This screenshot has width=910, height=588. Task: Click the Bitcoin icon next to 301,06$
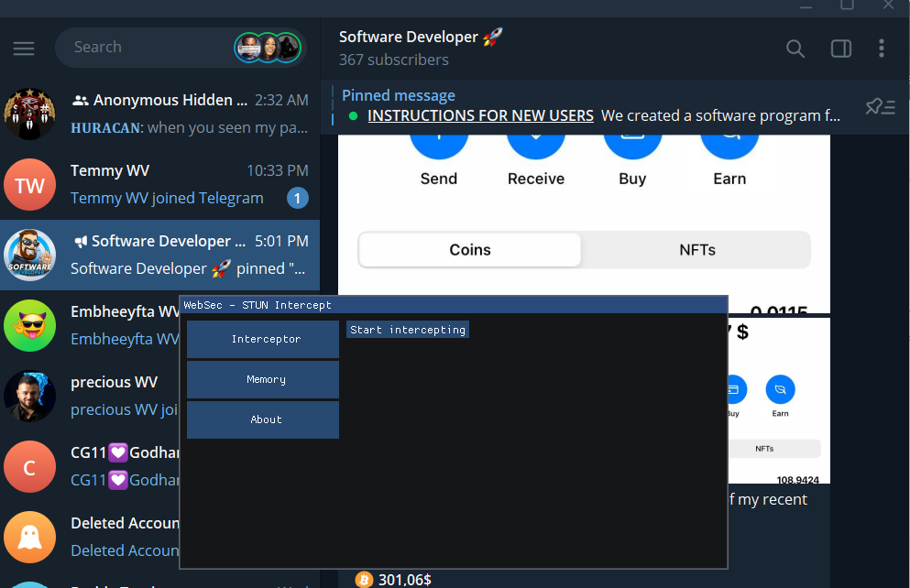[364, 580]
